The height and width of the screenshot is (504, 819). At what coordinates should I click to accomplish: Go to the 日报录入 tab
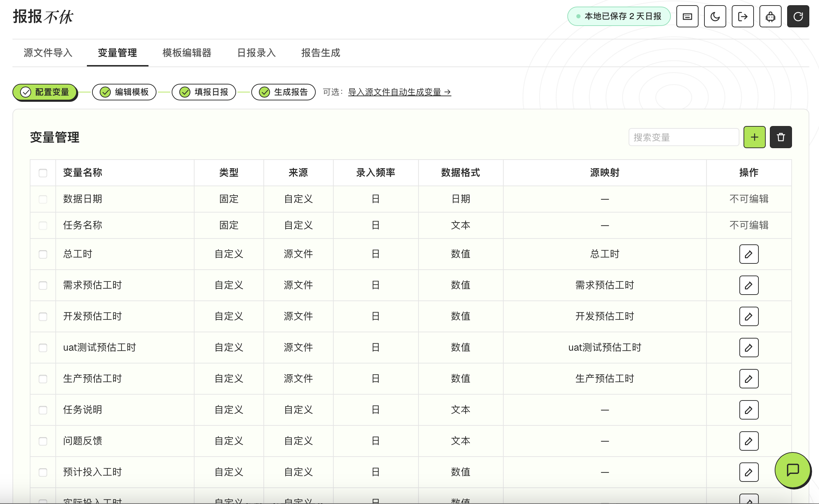coord(256,53)
